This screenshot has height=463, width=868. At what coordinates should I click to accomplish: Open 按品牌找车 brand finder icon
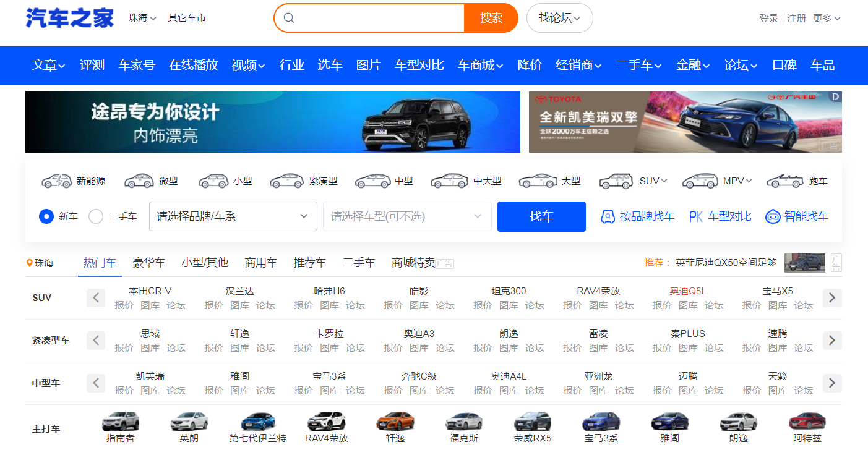(608, 216)
